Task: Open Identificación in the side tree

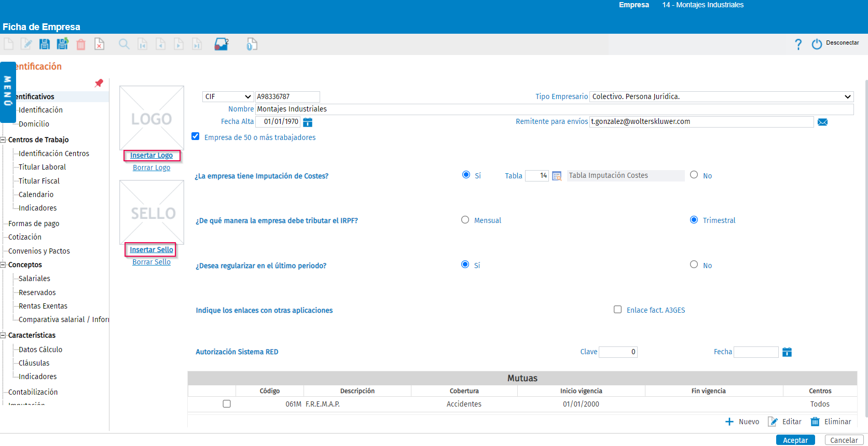Action: (40, 110)
